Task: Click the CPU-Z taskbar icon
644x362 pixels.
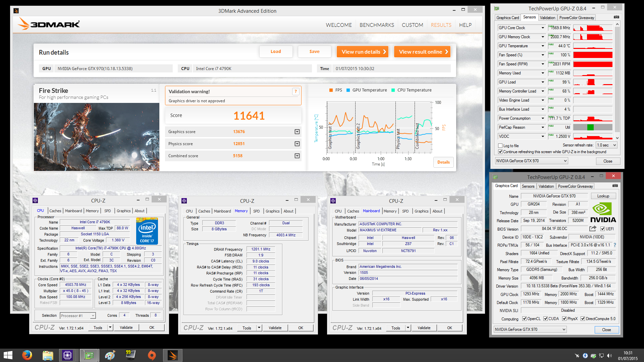Action: pos(67,355)
